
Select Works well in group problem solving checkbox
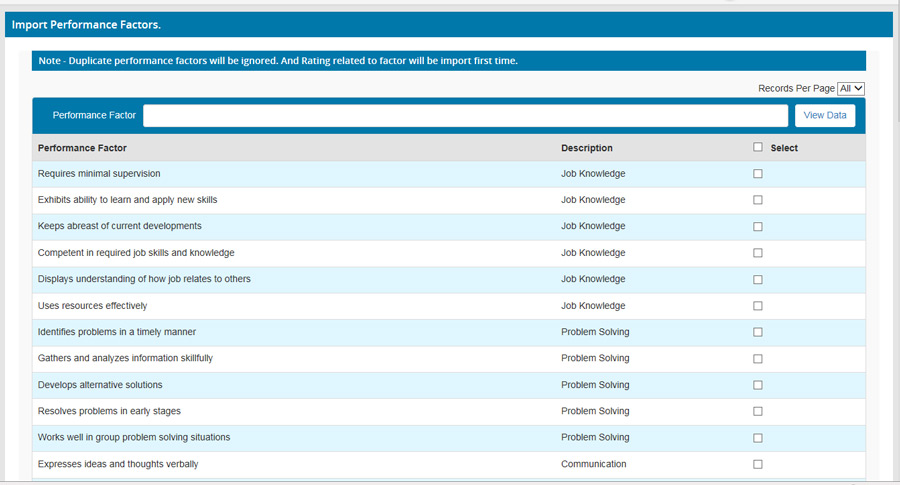[x=758, y=437]
